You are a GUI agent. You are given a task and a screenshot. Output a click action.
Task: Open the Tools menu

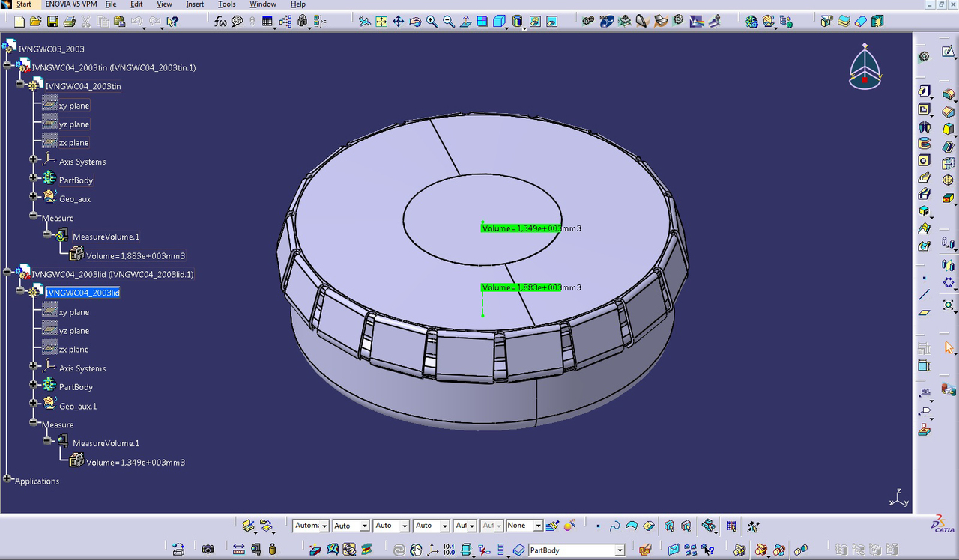point(227,4)
